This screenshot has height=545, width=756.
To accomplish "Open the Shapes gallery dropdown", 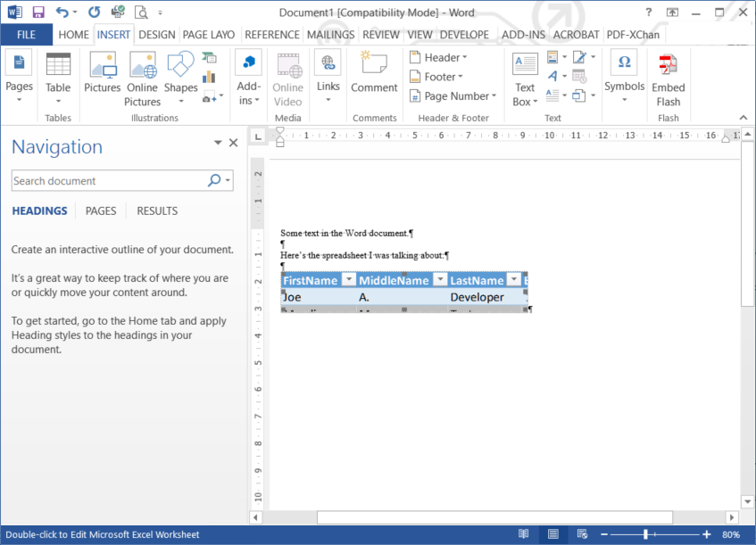I will [181, 101].
